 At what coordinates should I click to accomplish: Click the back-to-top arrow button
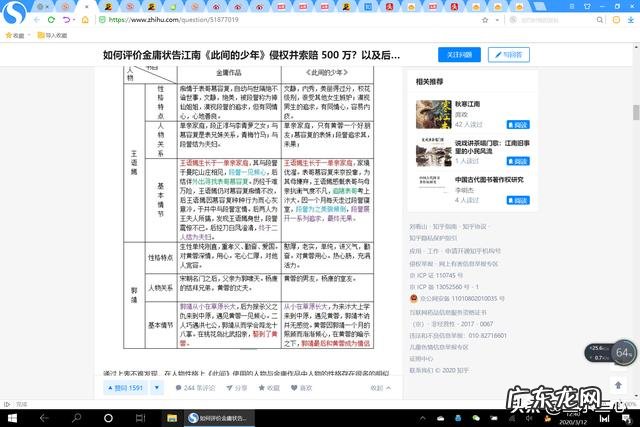[x=618, y=385]
